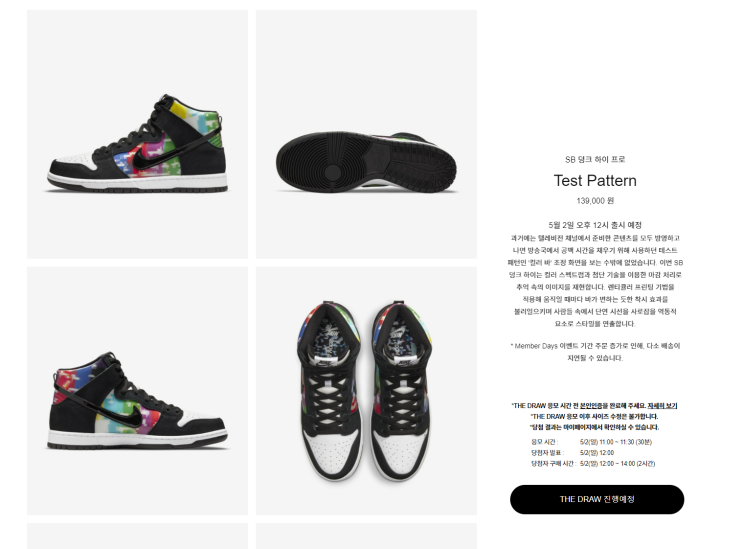Click the 응모 시간 11:00 ~ 11:30 row
Viewport: 743px width, 549px height.
coord(591,442)
